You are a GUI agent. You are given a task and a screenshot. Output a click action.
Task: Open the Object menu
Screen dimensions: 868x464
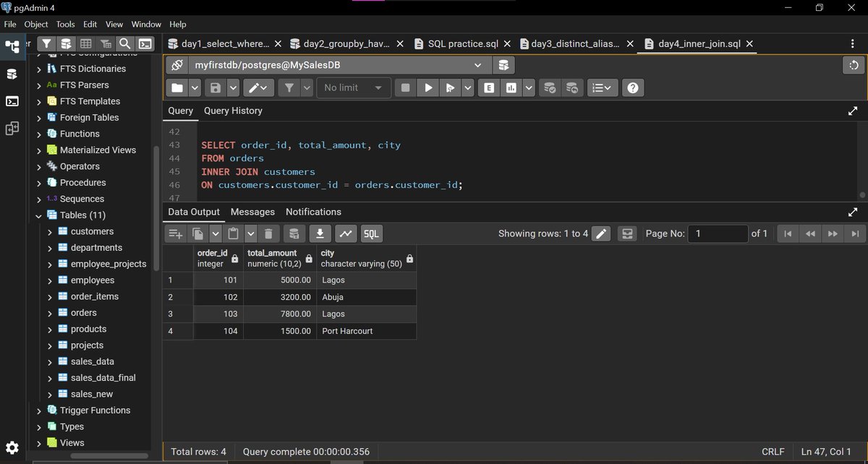[x=36, y=24]
